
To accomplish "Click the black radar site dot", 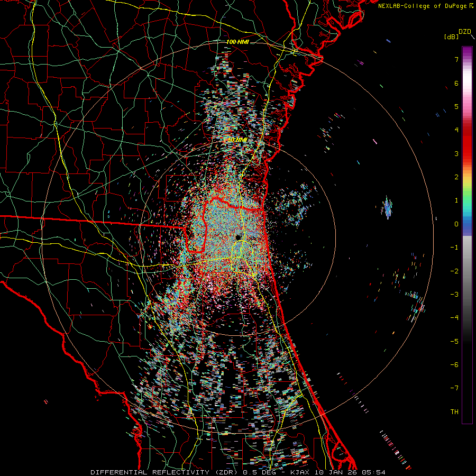I will (x=239, y=237).
